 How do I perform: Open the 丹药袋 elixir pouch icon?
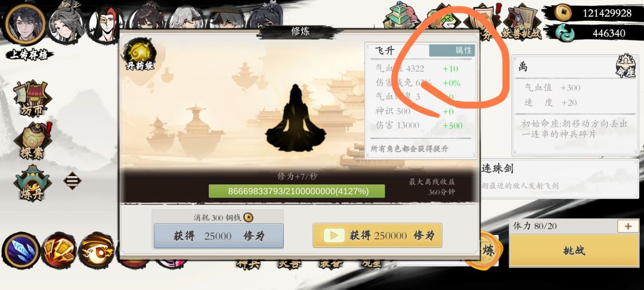click(140, 55)
